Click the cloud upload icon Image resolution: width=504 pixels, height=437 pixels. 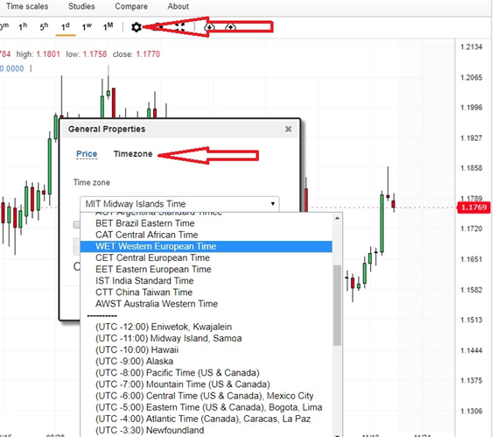231,27
